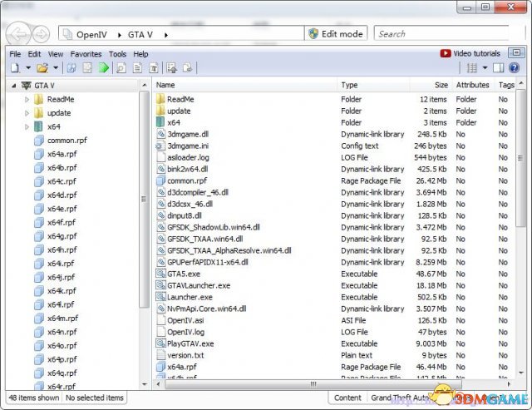Click the forward navigation arrow
This screenshot has height=410, width=532.
pos(41,34)
